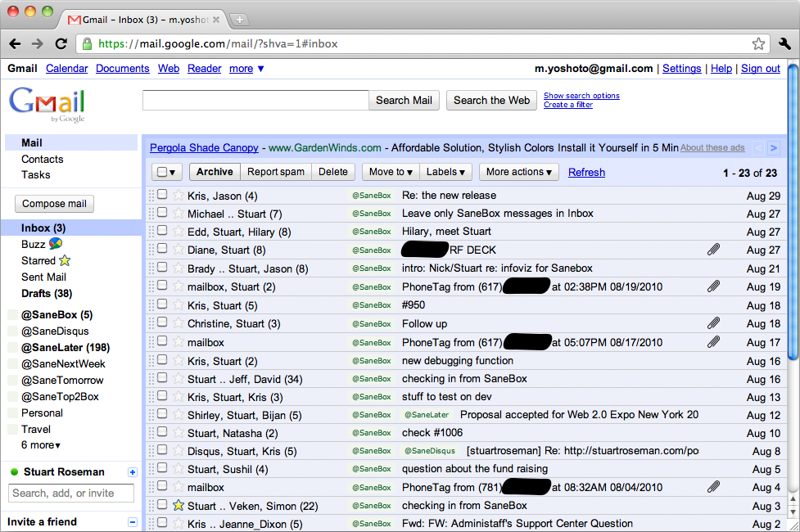Click the Archive button
Image resolution: width=800 pixels, height=532 pixels.
(215, 172)
